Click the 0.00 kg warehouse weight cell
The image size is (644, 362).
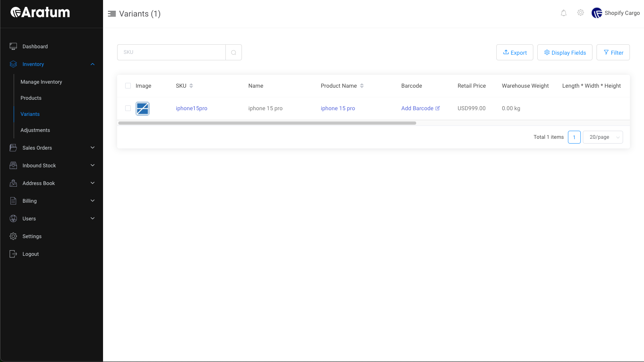pyautogui.click(x=511, y=108)
